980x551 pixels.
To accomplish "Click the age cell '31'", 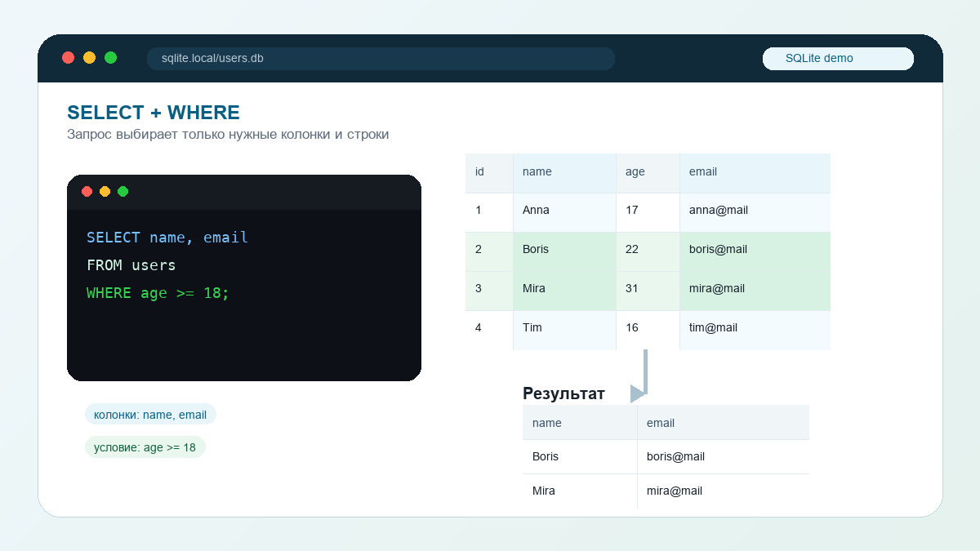I will [x=648, y=291].
